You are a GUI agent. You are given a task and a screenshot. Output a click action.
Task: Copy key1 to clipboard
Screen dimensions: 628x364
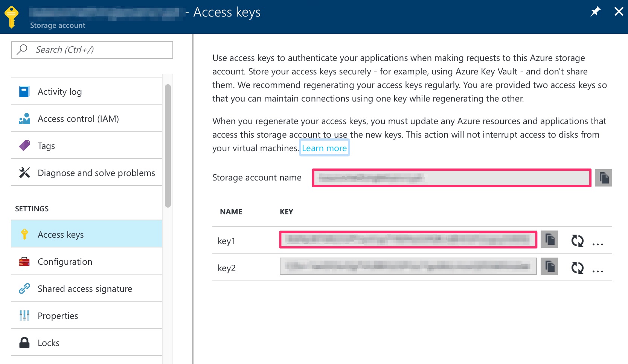pyautogui.click(x=549, y=240)
